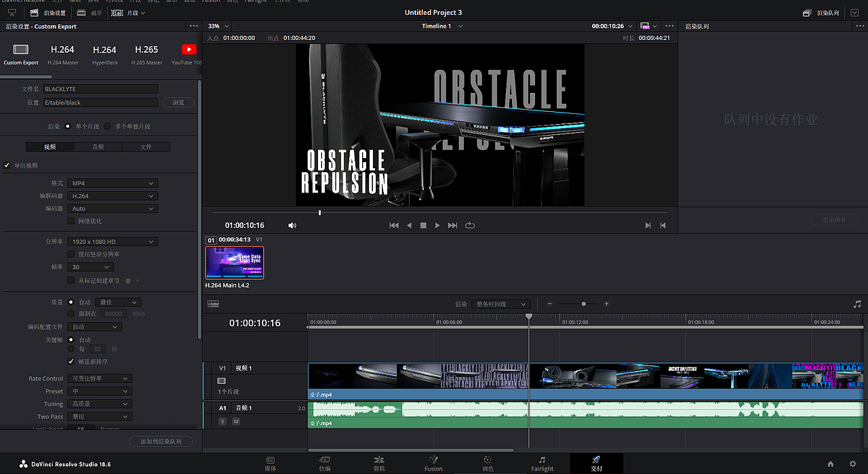The image size is (868, 474).
Task: Toggle the 导出视频 export video checkbox
Action: pos(7,165)
